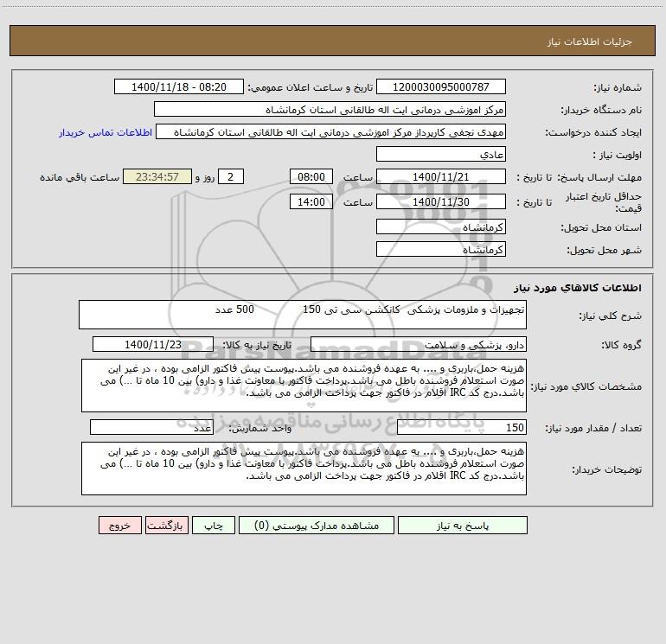Click the بازگشت back button
The height and width of the screenshot is (644, 666).
pyautogui.click(x=166, y=525)
